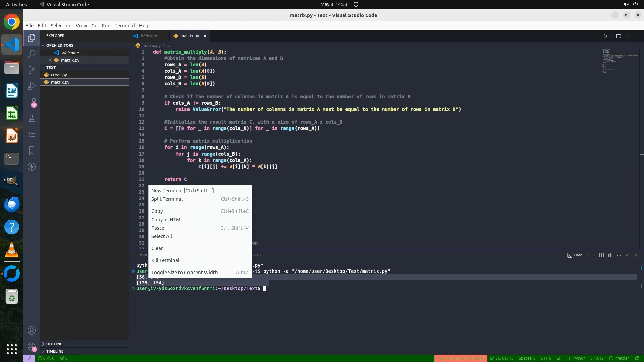Open the Source Control view

pos(32,70)
